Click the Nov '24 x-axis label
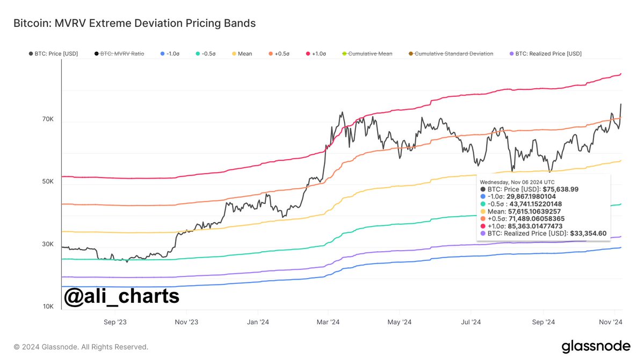 (x=610, y=322)
